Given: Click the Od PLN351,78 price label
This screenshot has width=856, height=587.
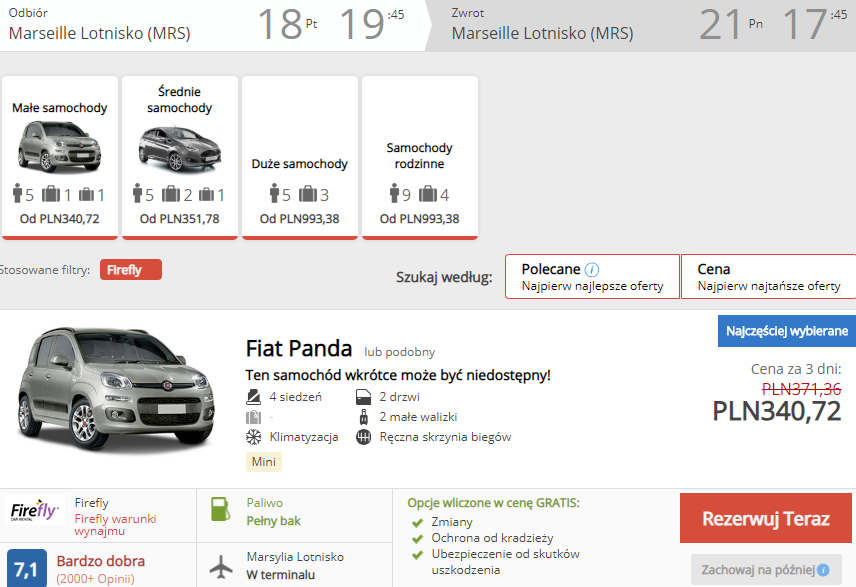Looking at the screenshot, I should coord(180,219).
